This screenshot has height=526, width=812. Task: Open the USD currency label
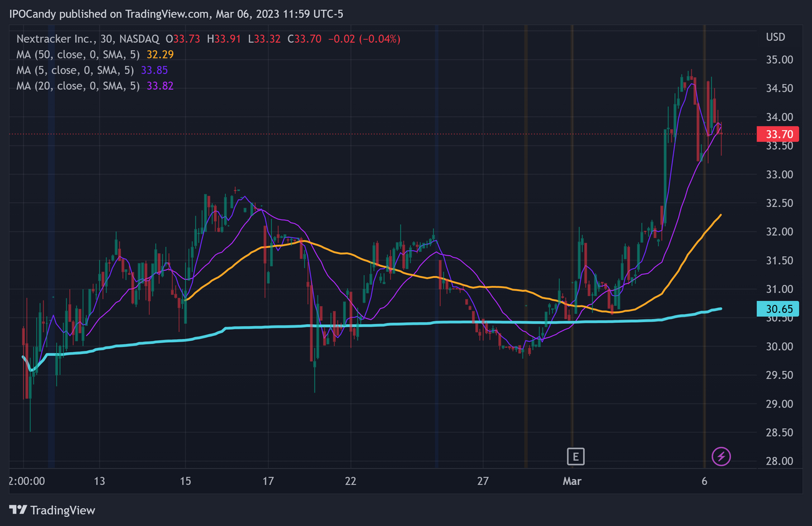pyautogui.click(x=775, y=37)
